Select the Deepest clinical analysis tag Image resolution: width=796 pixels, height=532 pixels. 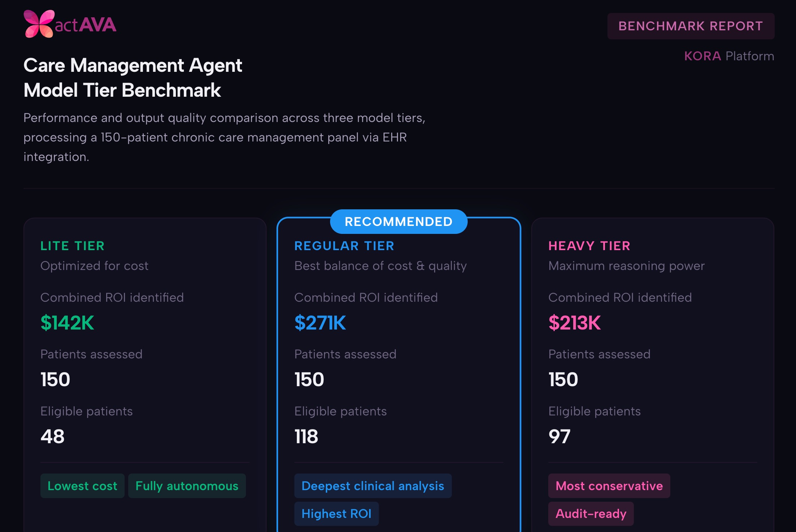click(x=373, y=486)
